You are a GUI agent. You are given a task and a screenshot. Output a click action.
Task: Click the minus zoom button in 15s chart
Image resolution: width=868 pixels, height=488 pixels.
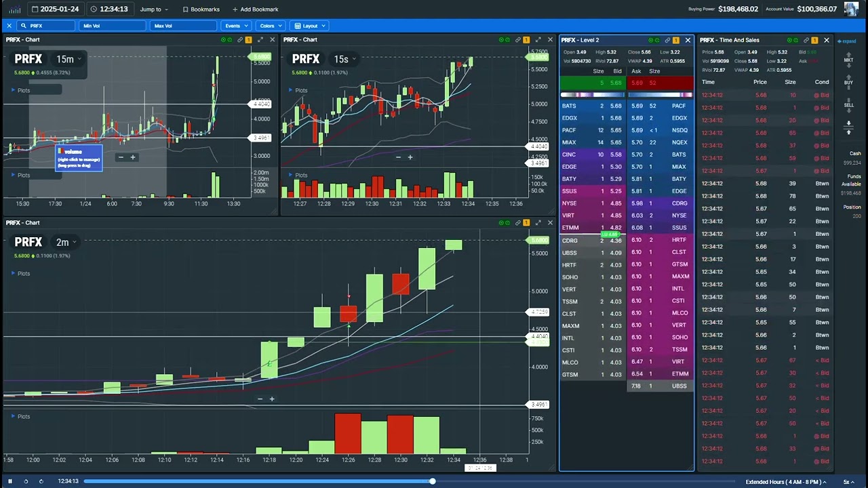tap(398, 157)
